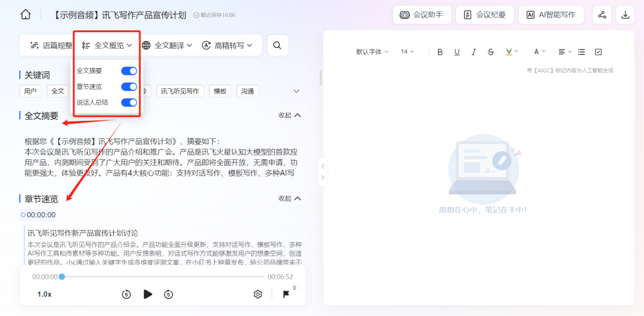Toggle the 说话人总结 switch

click(129, 102)
